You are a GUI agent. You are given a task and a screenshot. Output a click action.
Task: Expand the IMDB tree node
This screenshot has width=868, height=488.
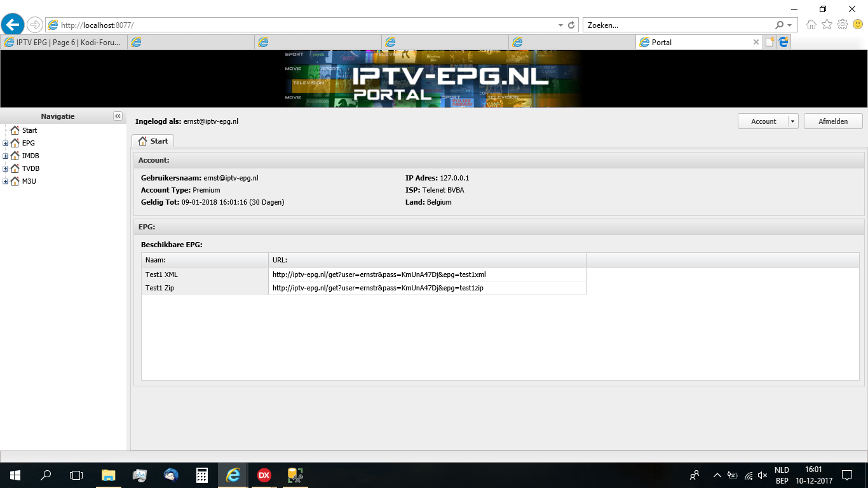click(6, 156)
